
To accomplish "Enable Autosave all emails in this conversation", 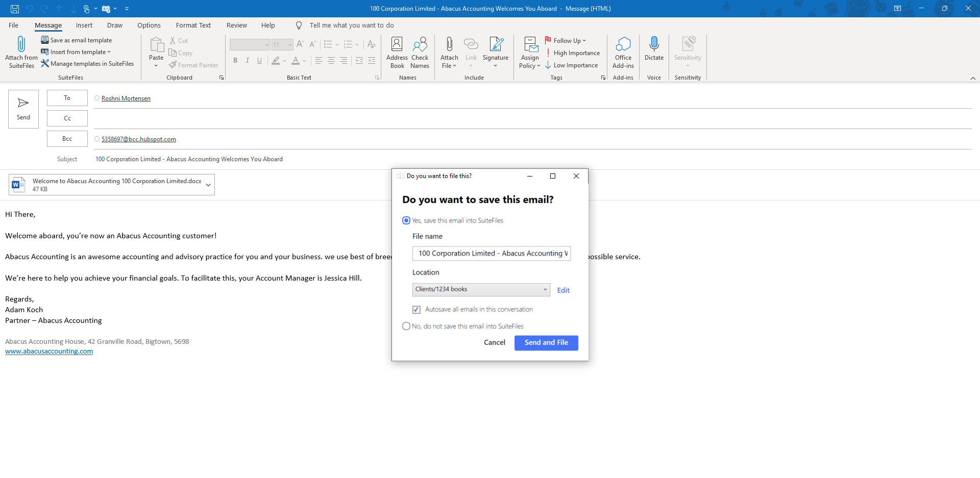I will [x=416, y=309].
